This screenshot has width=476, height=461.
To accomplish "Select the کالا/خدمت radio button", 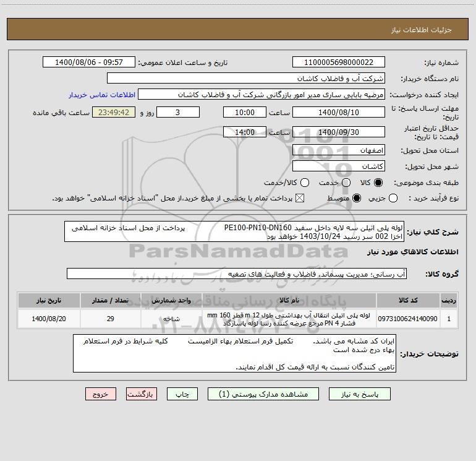I will 305,183.
